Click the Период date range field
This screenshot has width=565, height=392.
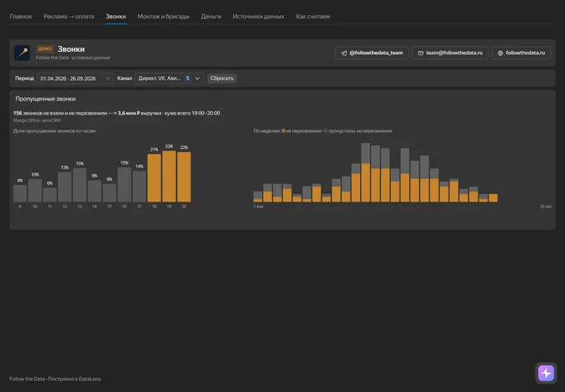[75, 78]
